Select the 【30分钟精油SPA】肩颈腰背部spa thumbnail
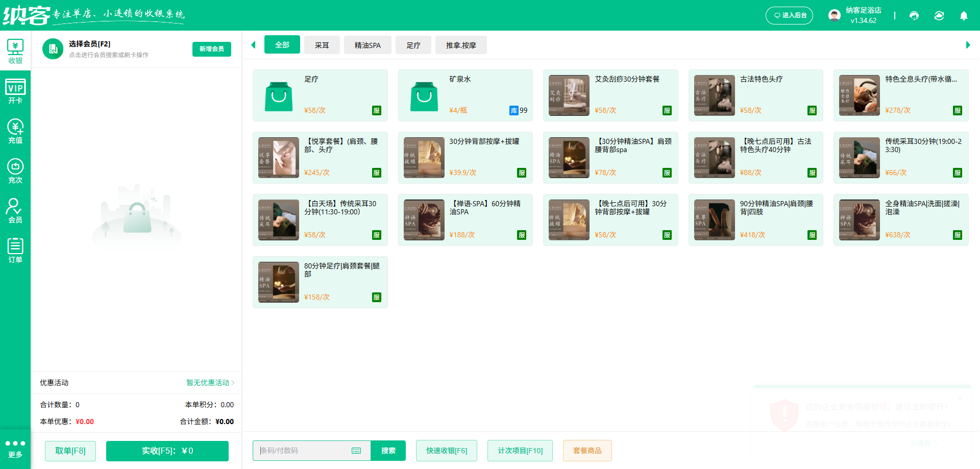 click(x=569, y=158)
